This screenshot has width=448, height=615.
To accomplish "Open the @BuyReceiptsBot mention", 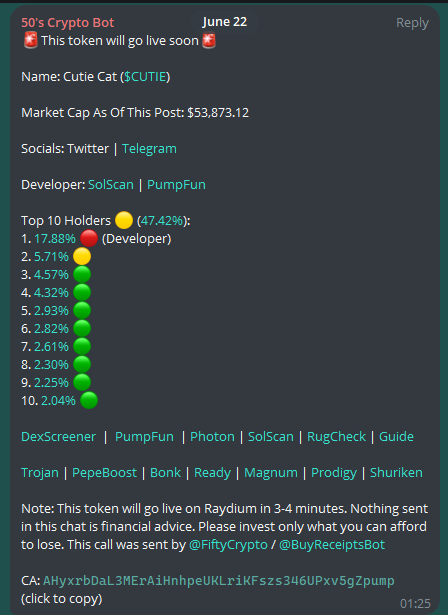I will click(332, 545).
